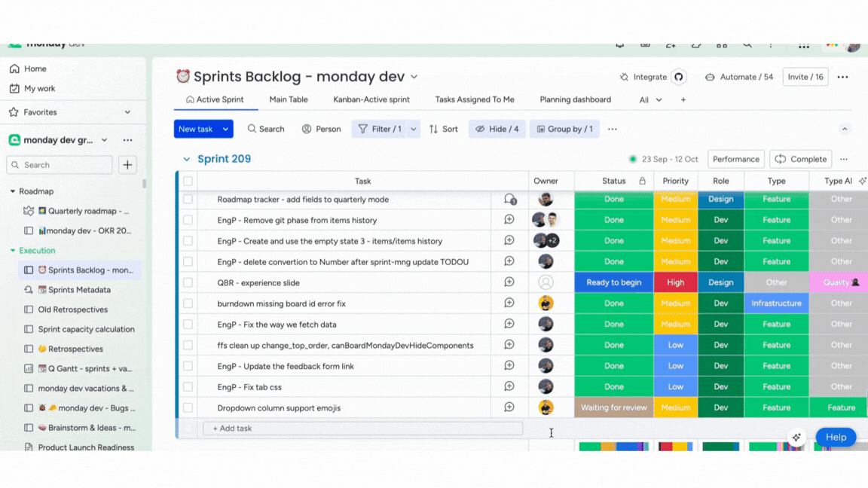Open conversation for EngP - Fix tab css
The height and width of the screenshot is (488, 868).
[x=509, y=386]
